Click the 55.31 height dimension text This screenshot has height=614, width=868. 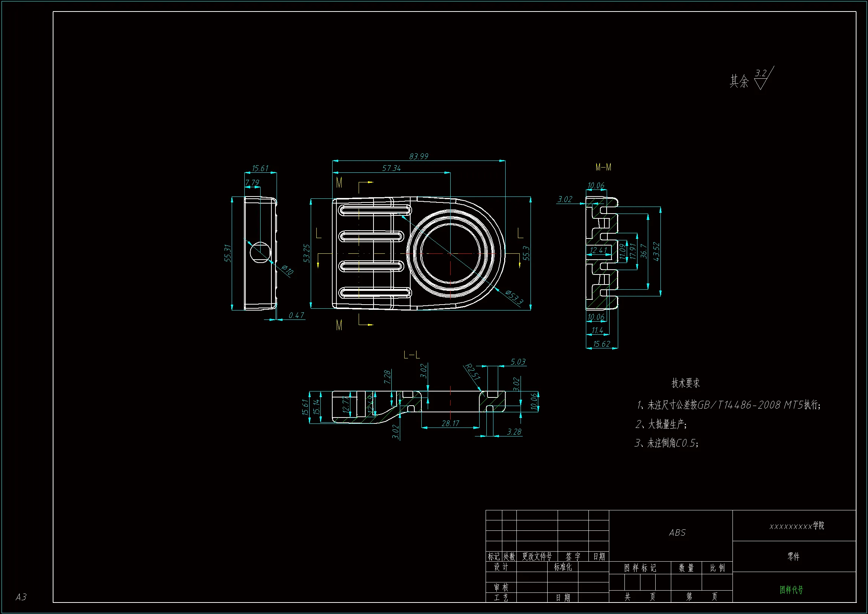228,253
